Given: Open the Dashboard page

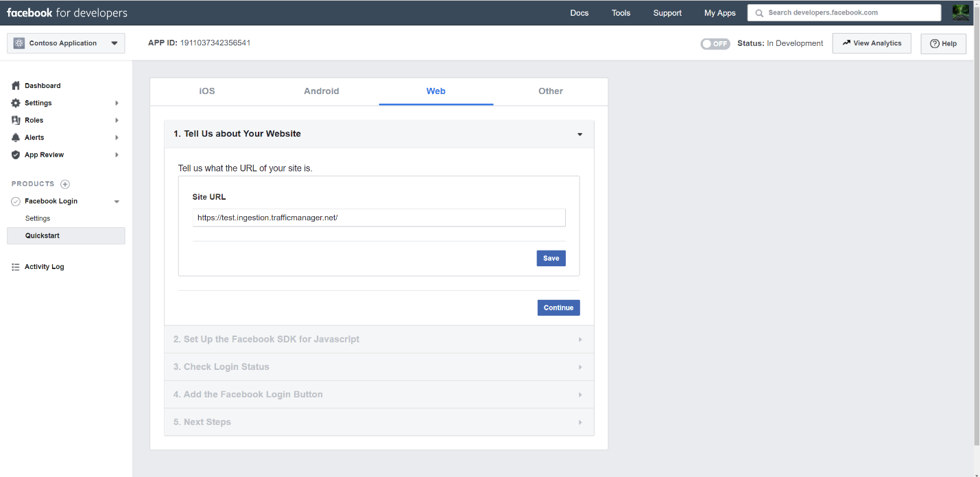Looking at the screenshot, I should tap(43, 86).
